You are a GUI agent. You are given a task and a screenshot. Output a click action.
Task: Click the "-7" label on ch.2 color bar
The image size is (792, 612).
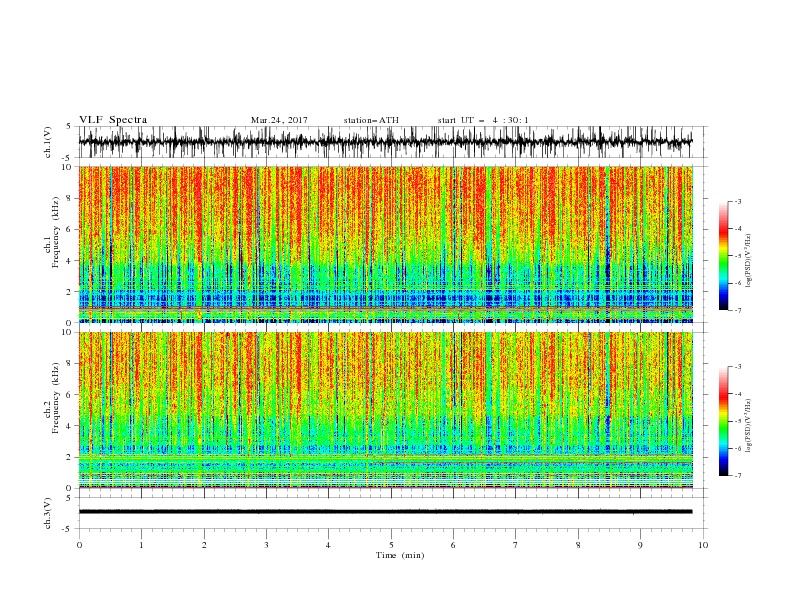point(737,476)
